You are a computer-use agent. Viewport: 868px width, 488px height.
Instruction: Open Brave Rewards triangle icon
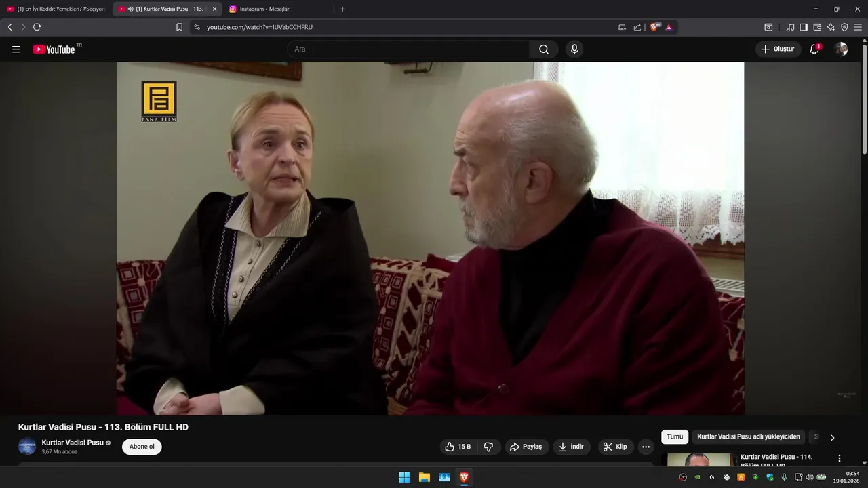(669, 27)
